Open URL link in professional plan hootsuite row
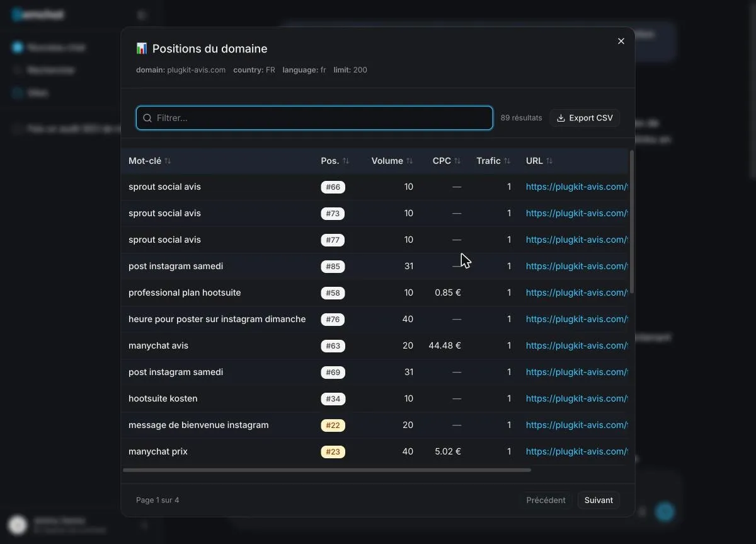Screen dimensions: 756x544 tap(577, 292)
